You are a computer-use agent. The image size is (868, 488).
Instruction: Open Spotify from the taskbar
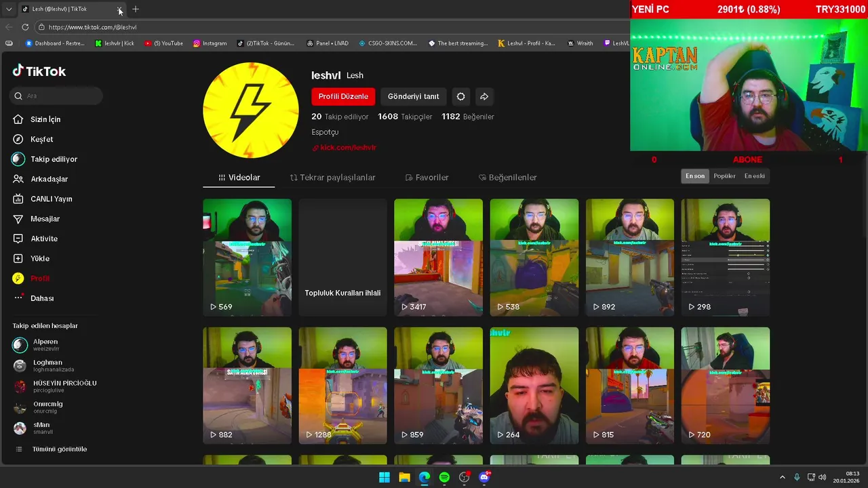coord(444,477)
